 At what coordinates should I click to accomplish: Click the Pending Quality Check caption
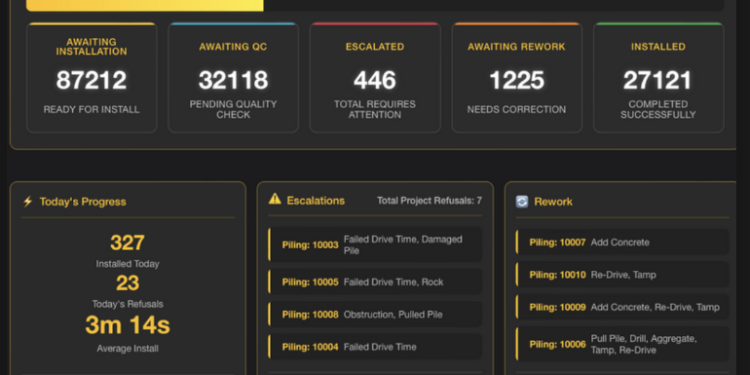point(233,110)
